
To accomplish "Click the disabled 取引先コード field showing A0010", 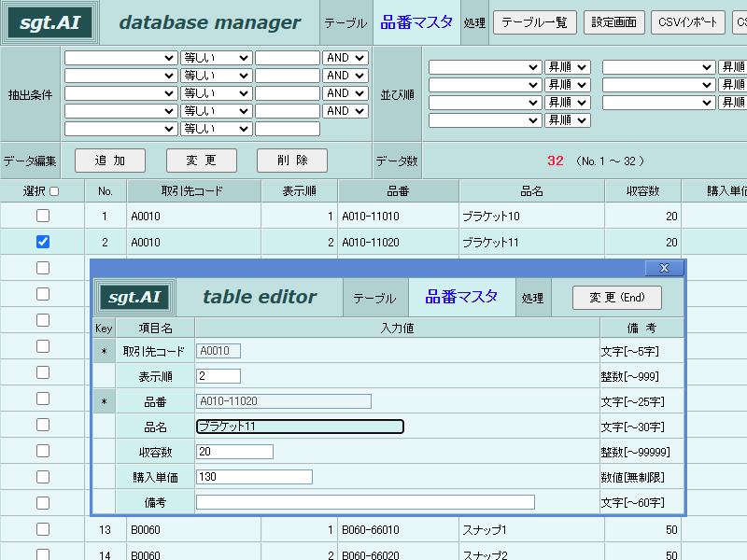I will [218, 351].
